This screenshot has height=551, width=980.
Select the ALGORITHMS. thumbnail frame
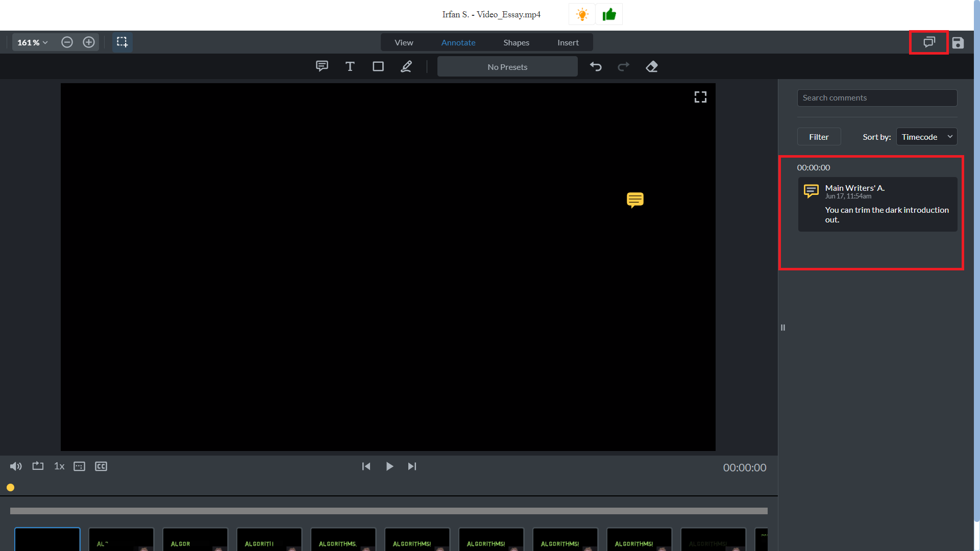344,539
